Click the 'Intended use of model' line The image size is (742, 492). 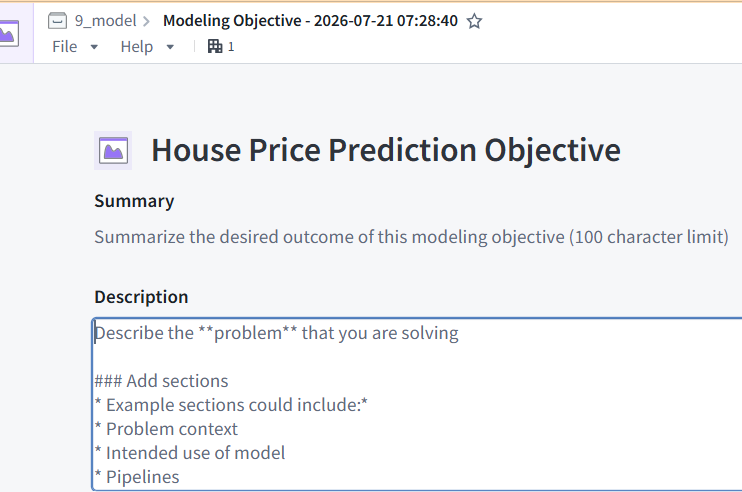[x=190, y=453]
